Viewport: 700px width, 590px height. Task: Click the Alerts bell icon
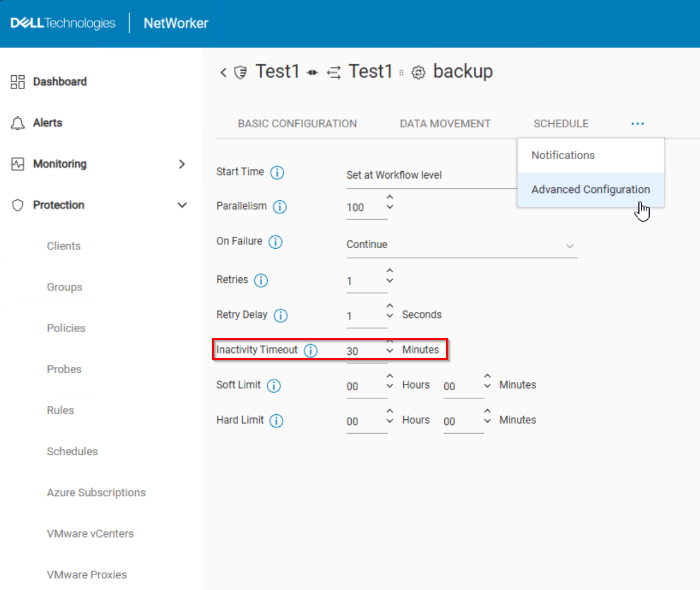[x=17, y=123]
